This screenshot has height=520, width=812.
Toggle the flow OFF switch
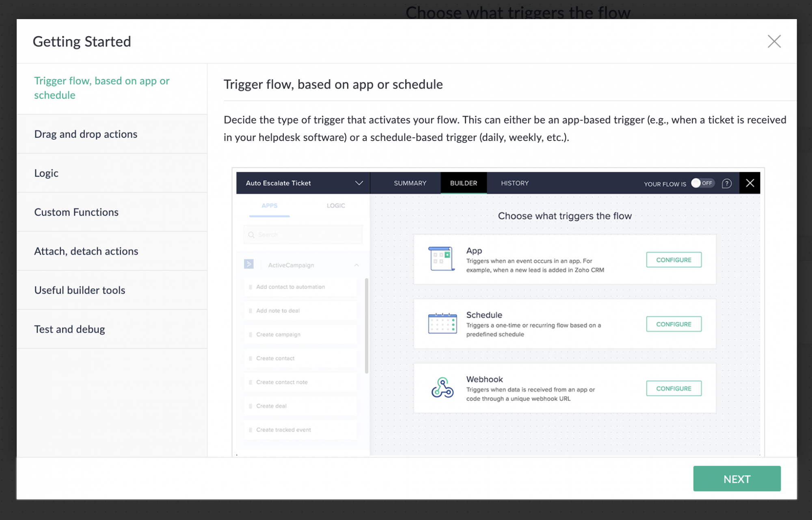tap(702, 183)
